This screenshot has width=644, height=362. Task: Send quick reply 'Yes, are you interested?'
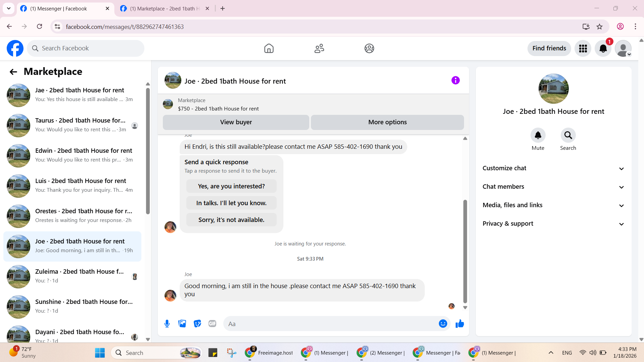click(x=231, y=186)
